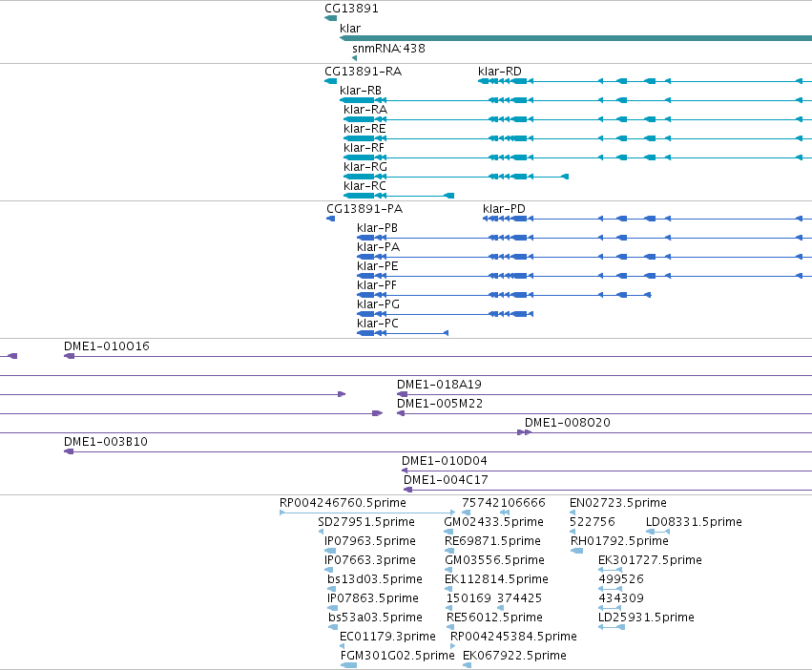
Task: Click the klar-RC transcript label
Action: (365, 185)
